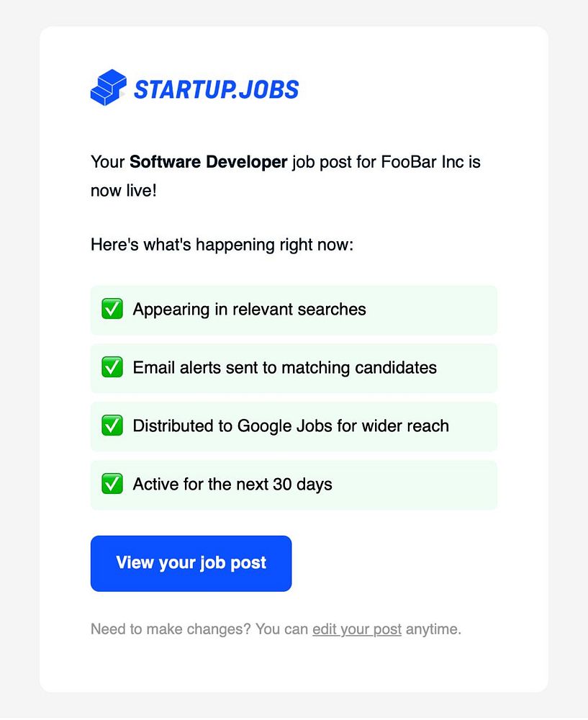Follow the edit your post link
This screenshot has height=720, width=588.
(x=357, y=629)
